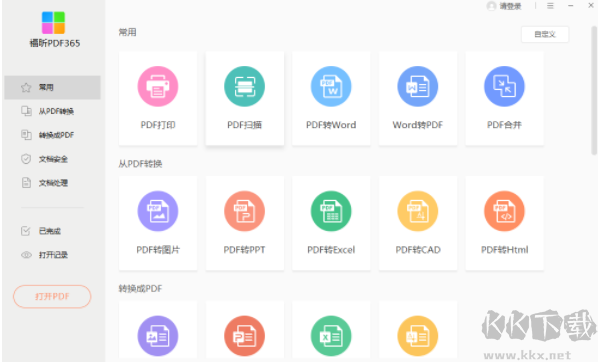The height and width of the screenshot is (362, 598).
Task: Open PDF转CAD converter
Action: click(418, 223)
